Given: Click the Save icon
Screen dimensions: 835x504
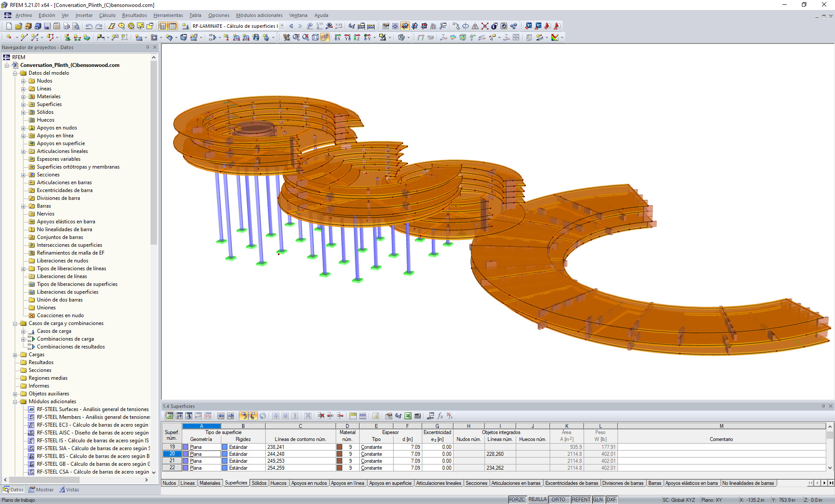Looking at the screenshot, I should coord(47,26).
